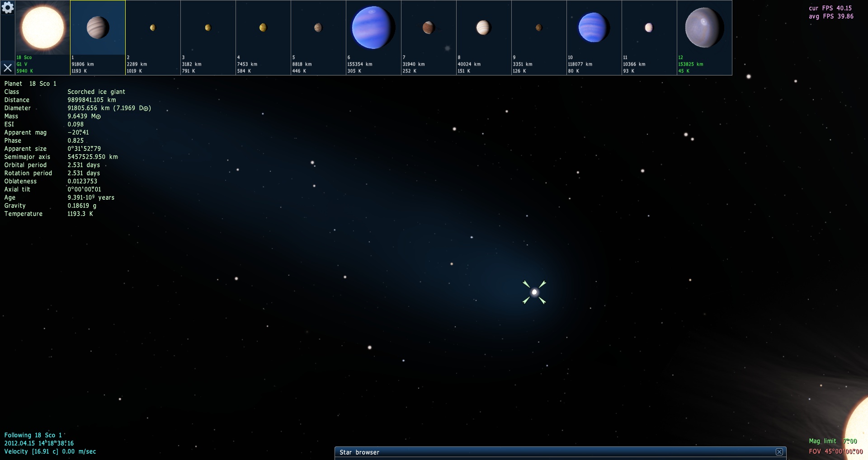Click the 'Scorched ice giant' class value

pyautogui.click(x=96, y=92)
